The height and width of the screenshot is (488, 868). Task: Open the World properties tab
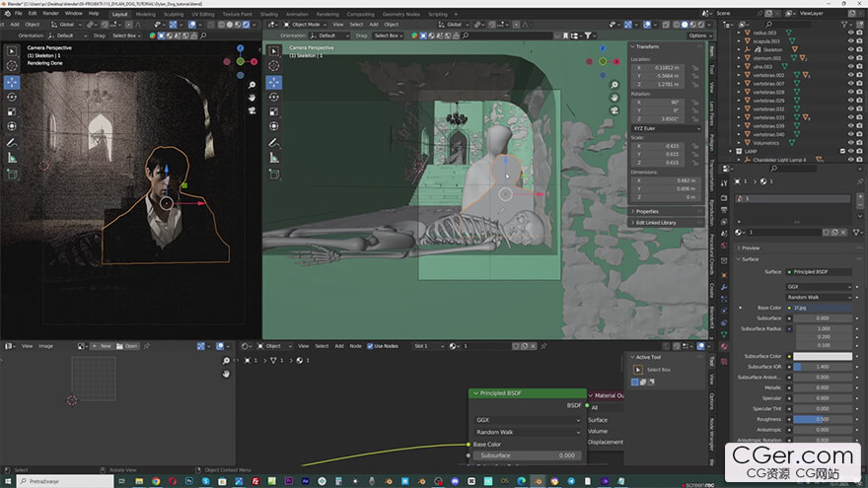tap(724, 245)
